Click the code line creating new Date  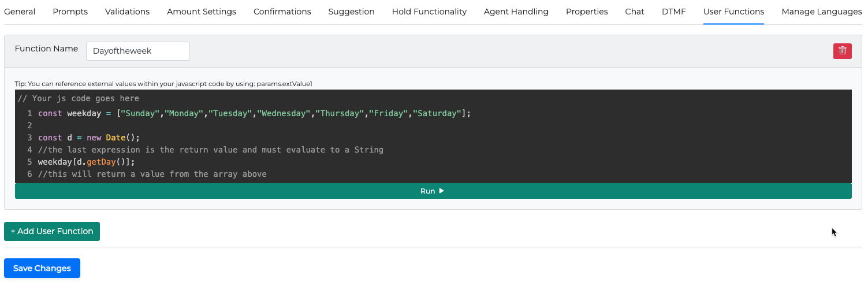pos(89,138)
